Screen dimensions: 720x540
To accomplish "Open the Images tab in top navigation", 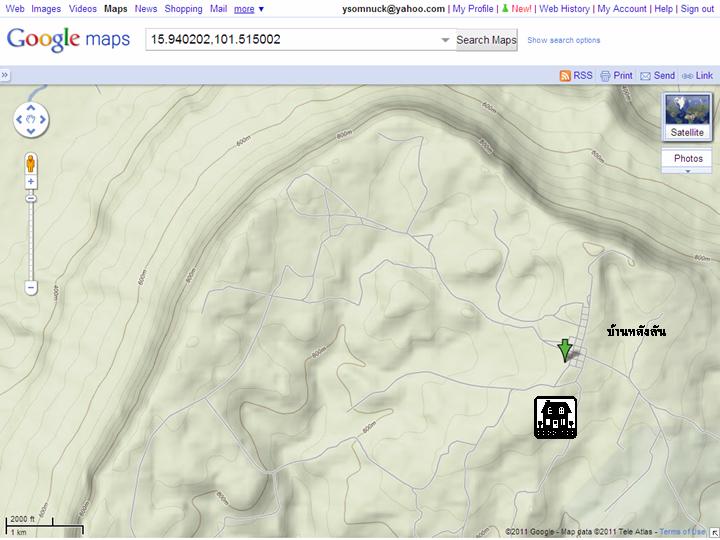I will (46, 9).
